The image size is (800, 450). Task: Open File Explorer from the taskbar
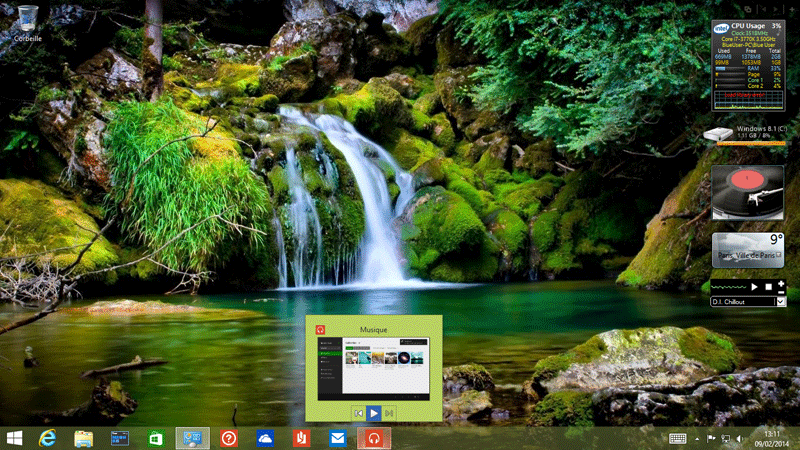pos(84,438)
